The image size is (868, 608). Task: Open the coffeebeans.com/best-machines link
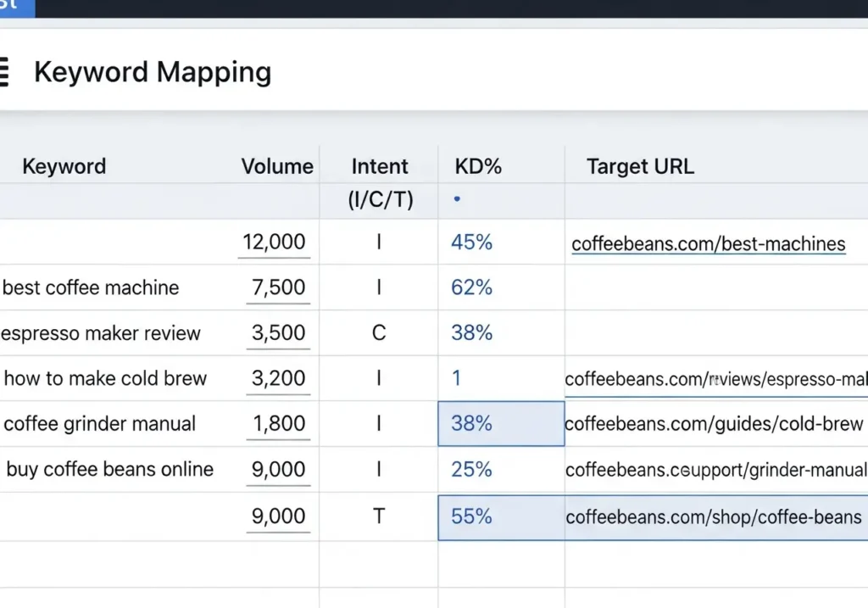(708, 244)
